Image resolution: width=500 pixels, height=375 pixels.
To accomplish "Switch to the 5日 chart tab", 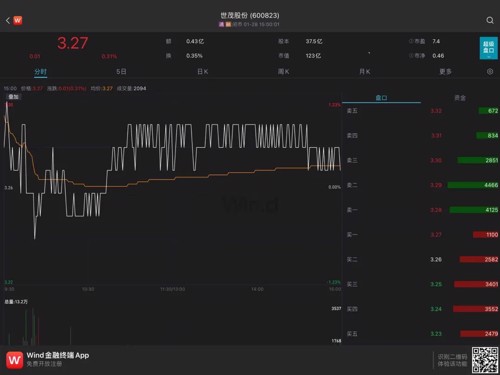I will [121, 72].
